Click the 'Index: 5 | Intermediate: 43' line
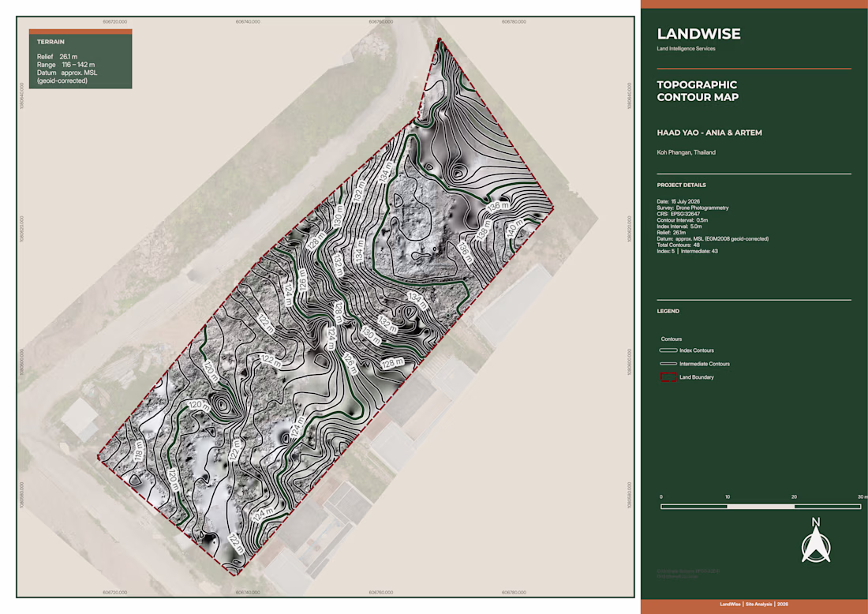 tap(687, 251)
